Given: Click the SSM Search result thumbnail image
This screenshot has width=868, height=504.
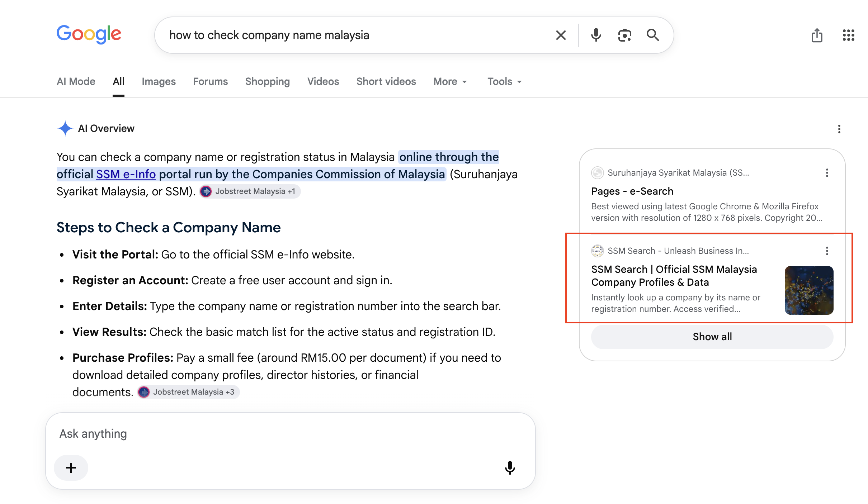Looking at the screenshot, I should point(809,290).
